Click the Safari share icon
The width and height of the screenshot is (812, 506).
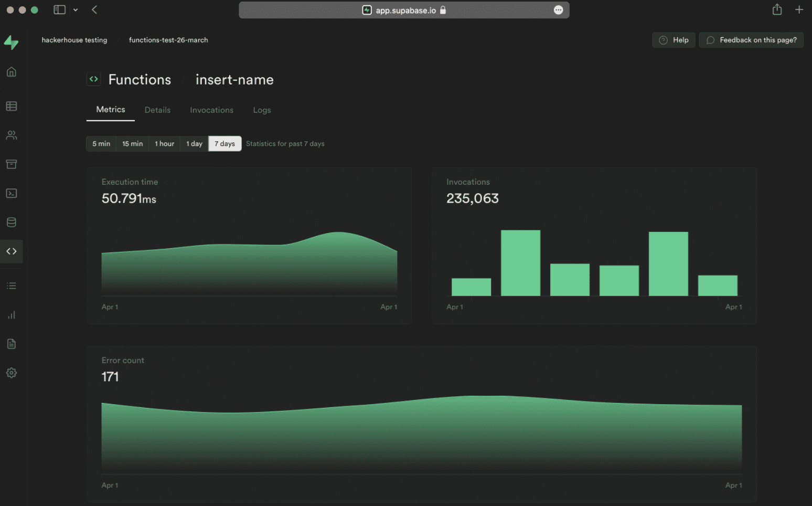(777, 9)
